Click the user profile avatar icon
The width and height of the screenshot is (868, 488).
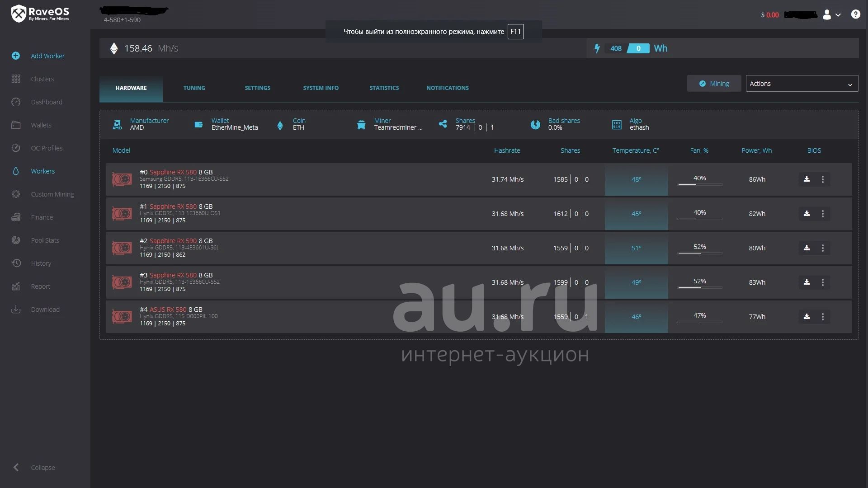tap(827, 15)
